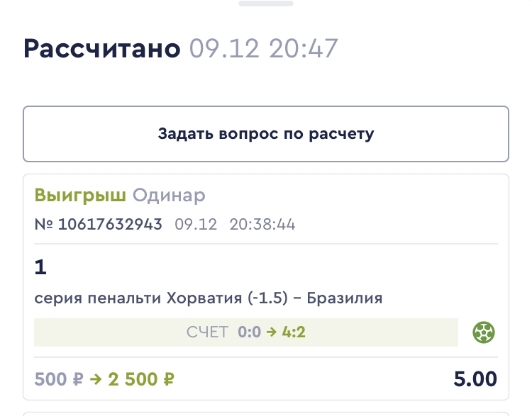Select bet number № 10617632943
This screenshot has height=416, width=532.
(x=99, y=225)
